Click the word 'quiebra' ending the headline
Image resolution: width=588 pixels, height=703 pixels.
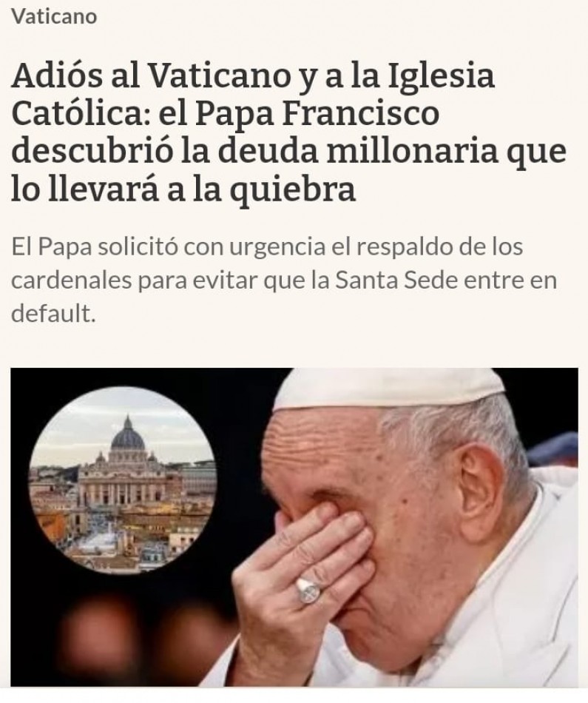pos(293,190)
